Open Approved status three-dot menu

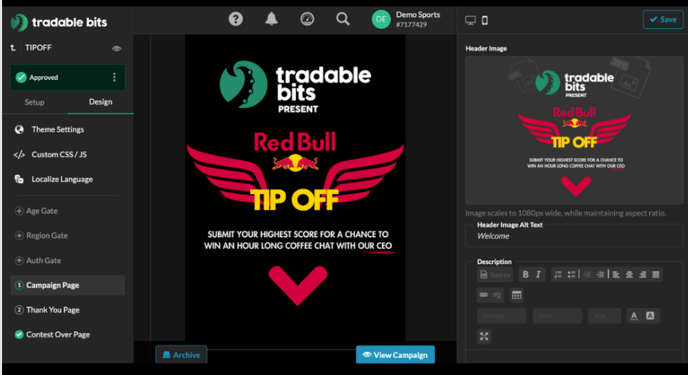pyautogui.click(x=114, y=77)
